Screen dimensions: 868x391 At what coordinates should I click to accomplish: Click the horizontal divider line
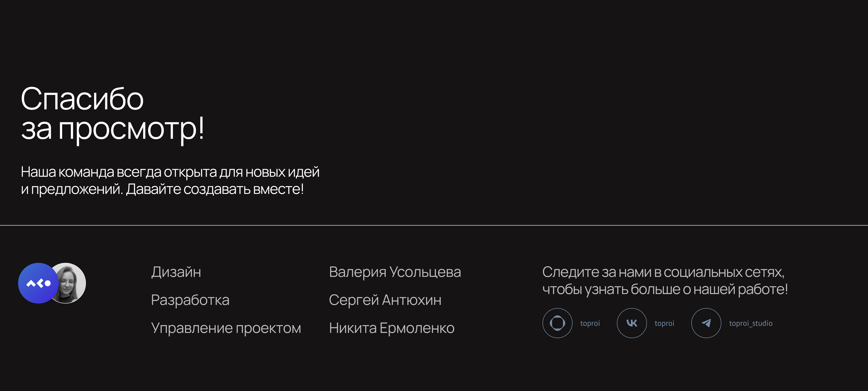434,225
